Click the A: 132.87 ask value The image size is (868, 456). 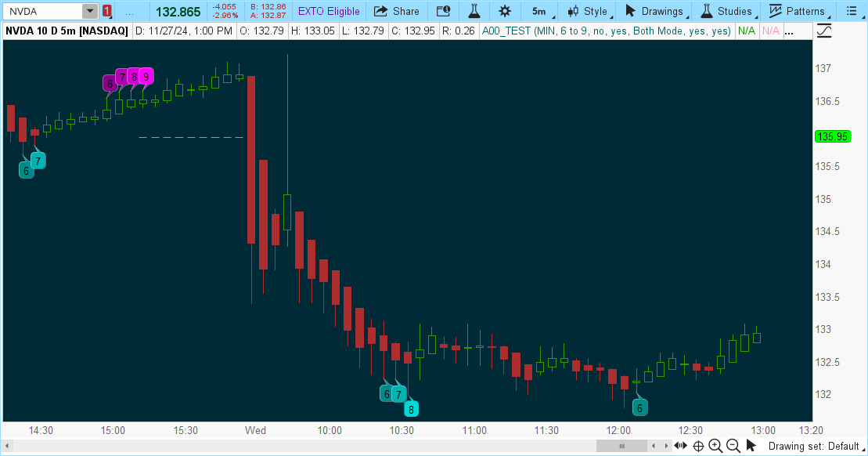(x=268, y=16)
